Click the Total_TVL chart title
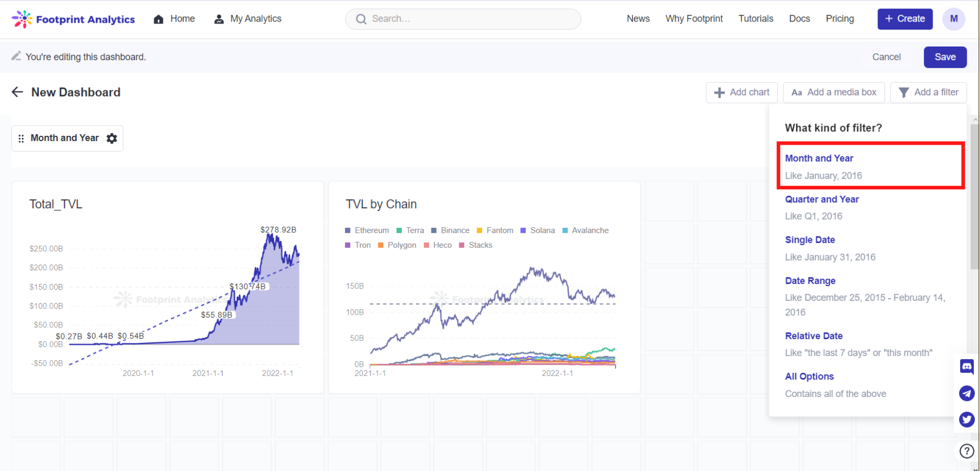 [x=56, y=204]
